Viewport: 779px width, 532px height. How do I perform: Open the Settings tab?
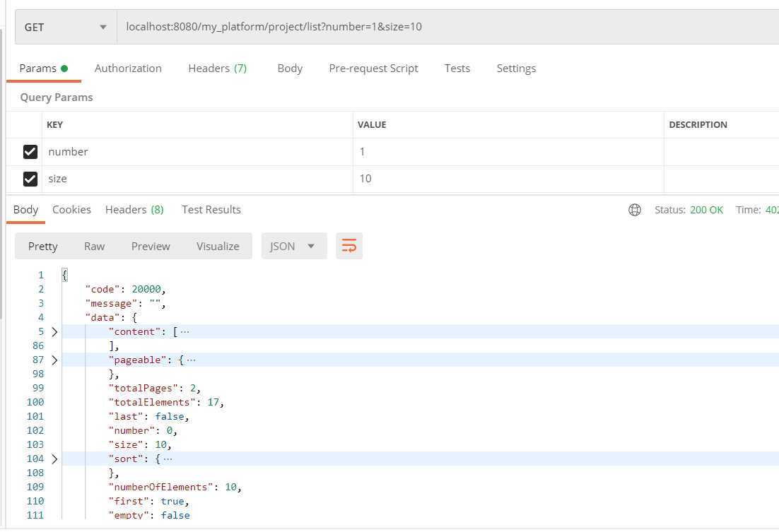[516, 69]
